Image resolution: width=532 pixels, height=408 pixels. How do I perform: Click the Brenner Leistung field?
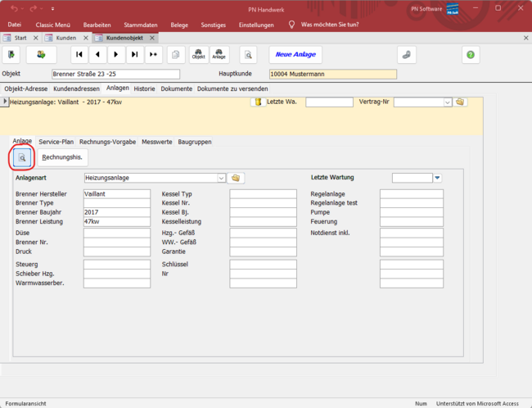(117, 221)
